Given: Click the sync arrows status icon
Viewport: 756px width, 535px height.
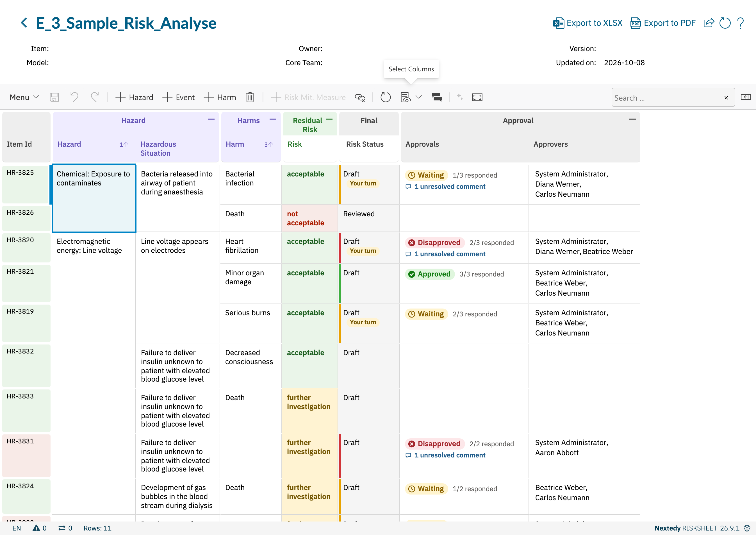Looking at the screenshot, I should click(62, 528).
